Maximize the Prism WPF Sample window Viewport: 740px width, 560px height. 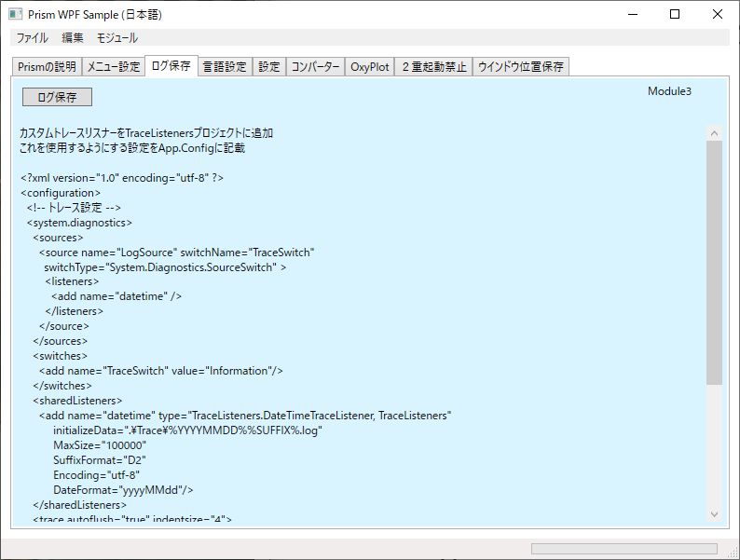(x=675, y=14)
